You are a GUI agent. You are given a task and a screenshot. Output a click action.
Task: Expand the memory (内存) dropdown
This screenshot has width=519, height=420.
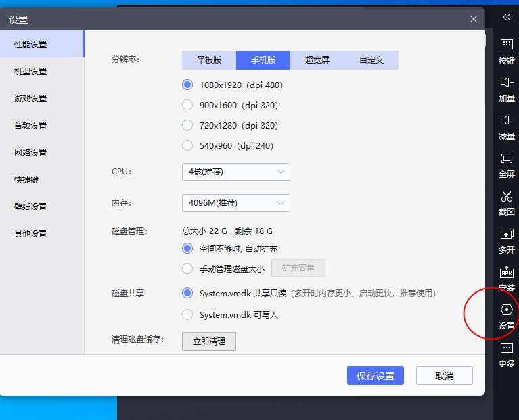click(x=236, y=203)
